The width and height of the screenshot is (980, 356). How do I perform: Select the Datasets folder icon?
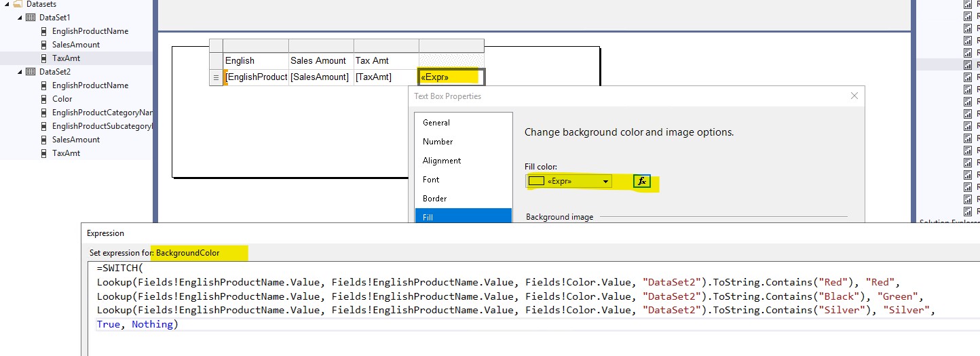point(18,4)
